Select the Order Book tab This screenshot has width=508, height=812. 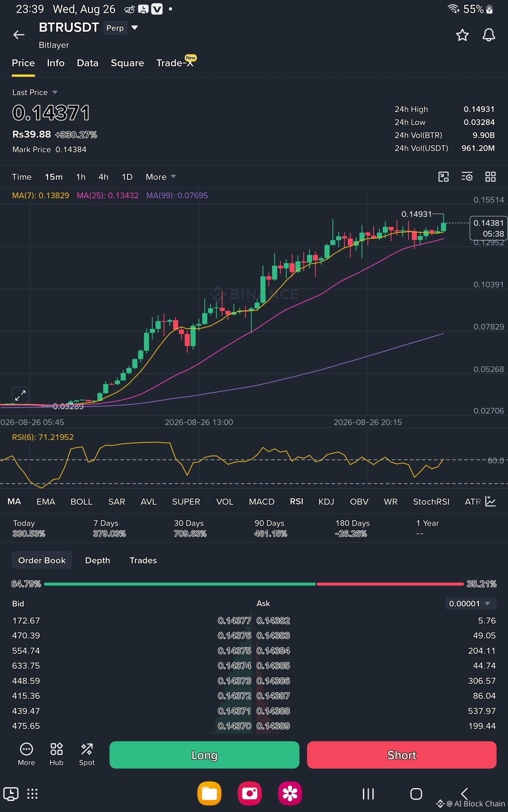click(42, 560)
